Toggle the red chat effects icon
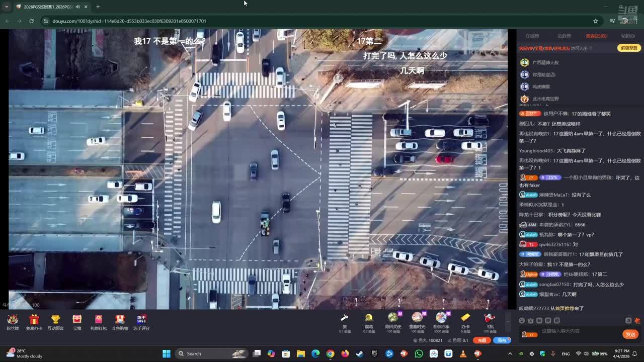This screenshot has height=362, width=644. 637,321
